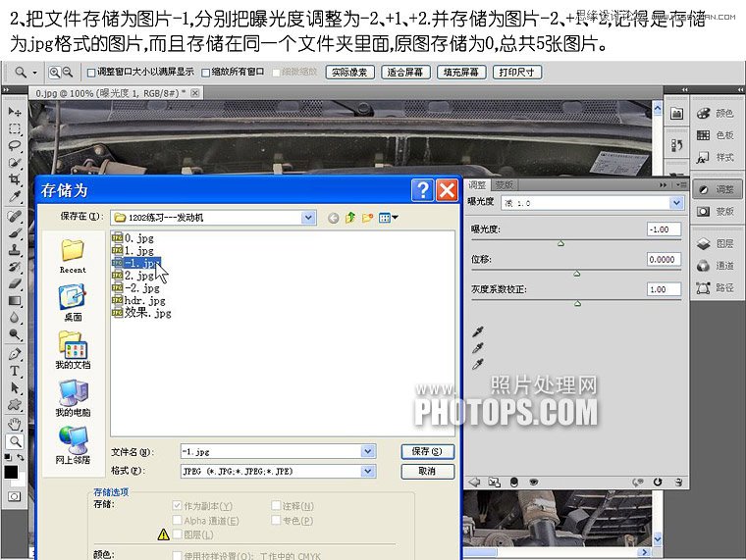
Task: Toggle Use Proof Setup checkbox
Action: tap(177, 555)
